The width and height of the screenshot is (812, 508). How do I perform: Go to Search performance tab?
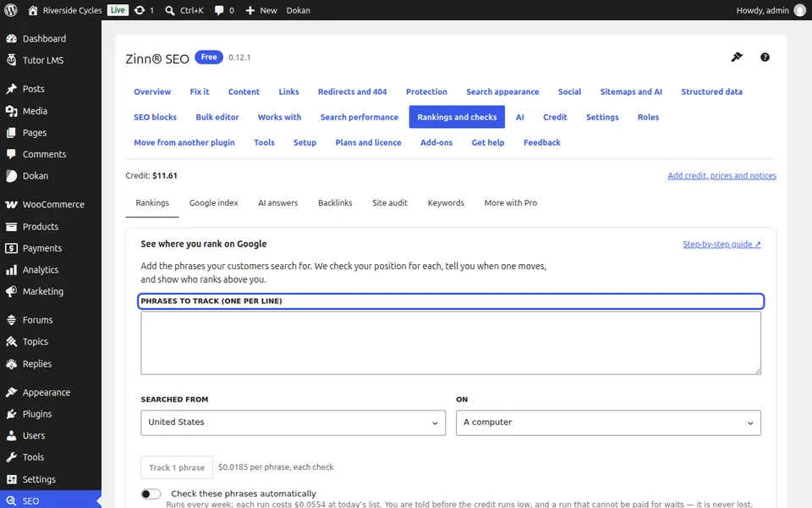pos(359,117)
